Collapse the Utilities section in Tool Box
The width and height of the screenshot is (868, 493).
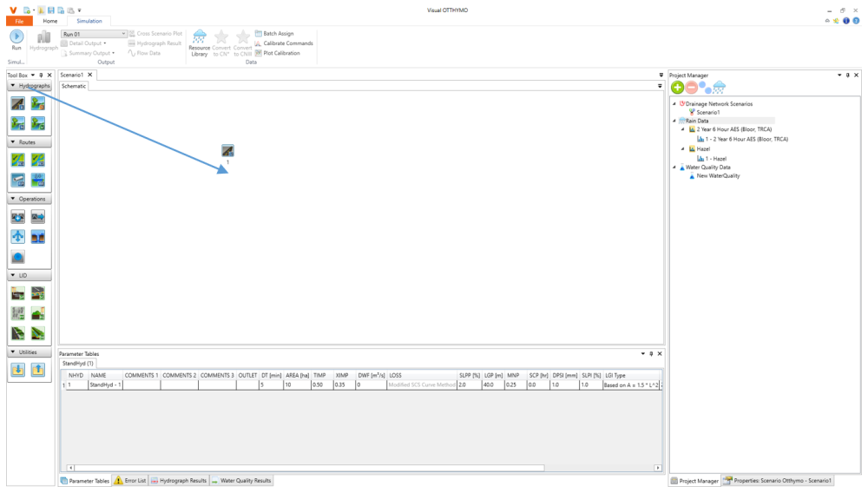(13, 352)
